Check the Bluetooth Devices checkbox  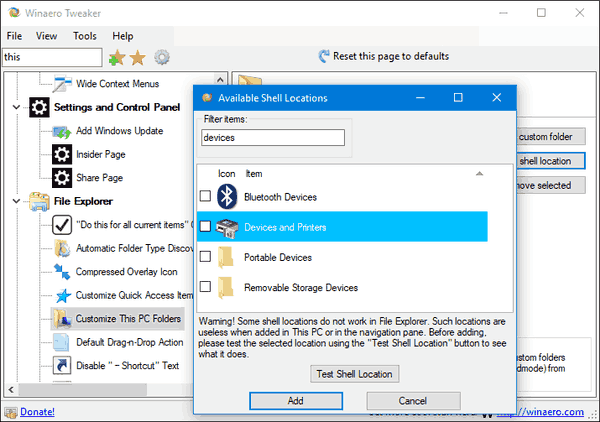(205, 196)
